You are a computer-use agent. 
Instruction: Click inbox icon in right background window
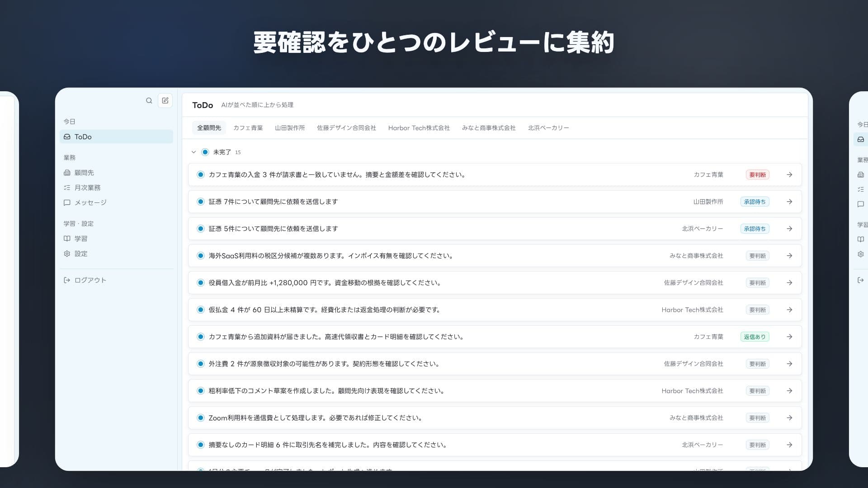point(861,139)
